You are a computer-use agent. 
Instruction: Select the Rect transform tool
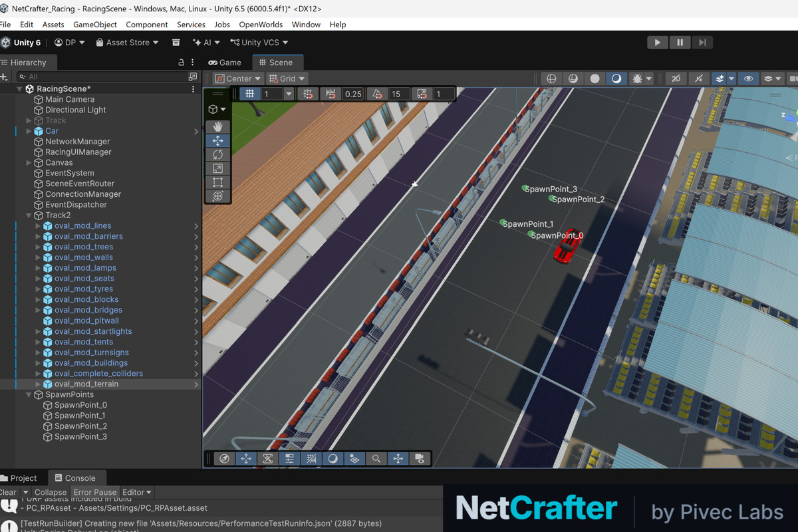click(x=217, y=182)
